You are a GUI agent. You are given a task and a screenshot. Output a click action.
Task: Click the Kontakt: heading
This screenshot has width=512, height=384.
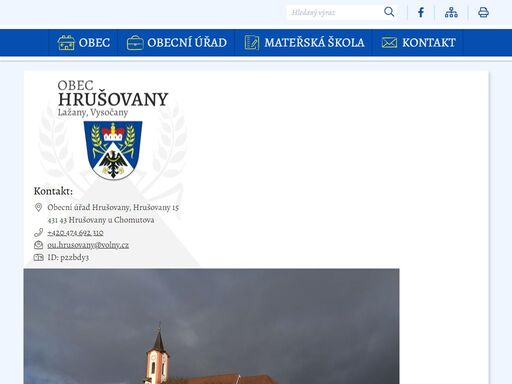point(53,191)
